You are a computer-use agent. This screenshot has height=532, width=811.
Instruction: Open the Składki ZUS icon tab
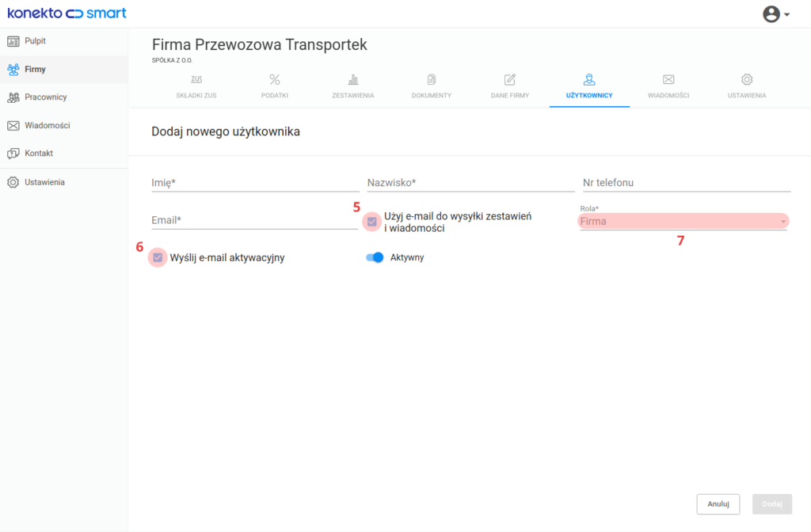196,80
